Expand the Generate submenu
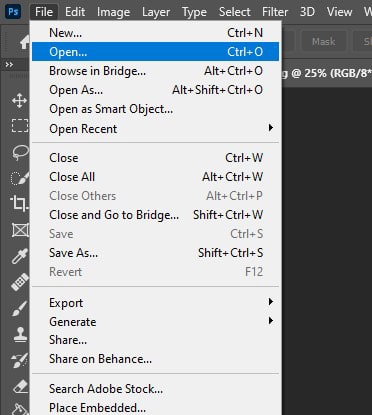 pos(155,322)
